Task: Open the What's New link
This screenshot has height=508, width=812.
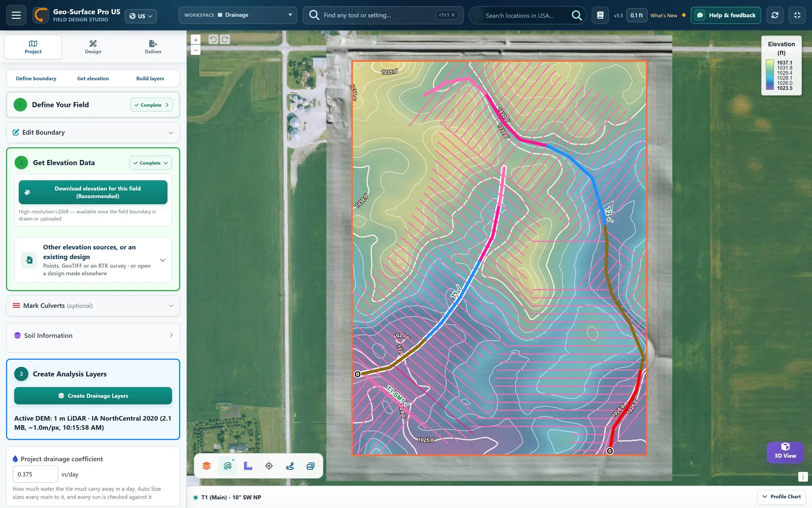Action: pos(664,16)
